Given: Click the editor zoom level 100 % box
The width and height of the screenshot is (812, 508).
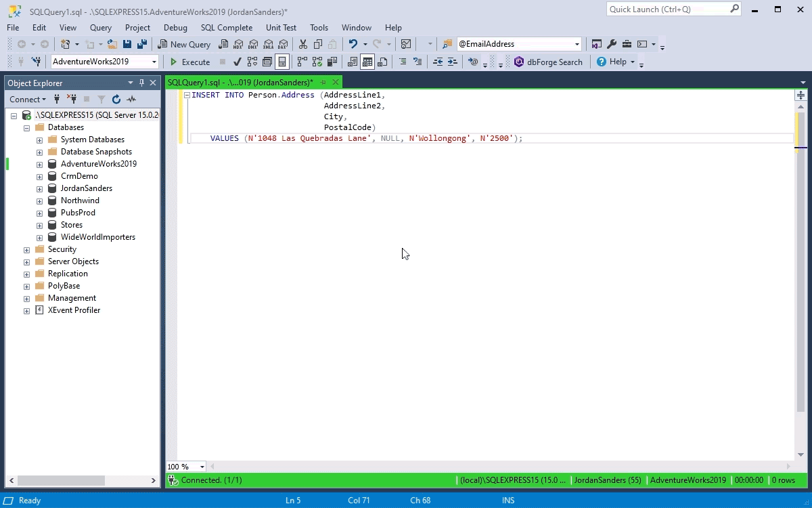Looking at the screenshot, I should [186, 467].
